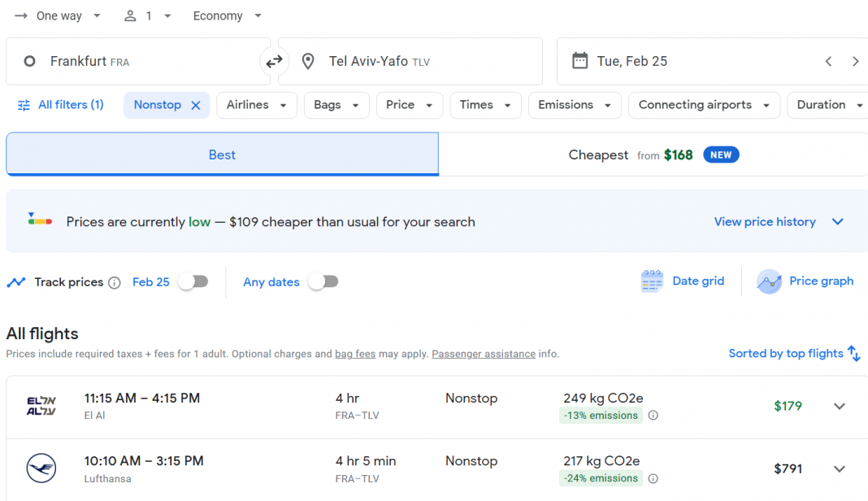
Task: Click the Track prices info icon
Action: tap(115, 282)
